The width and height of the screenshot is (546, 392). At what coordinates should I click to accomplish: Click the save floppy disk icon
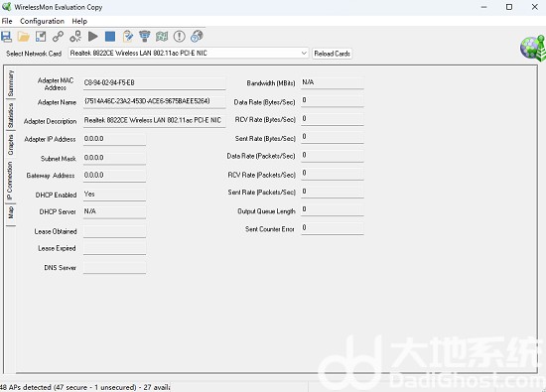pyautogui.click(x=6, y=36)
